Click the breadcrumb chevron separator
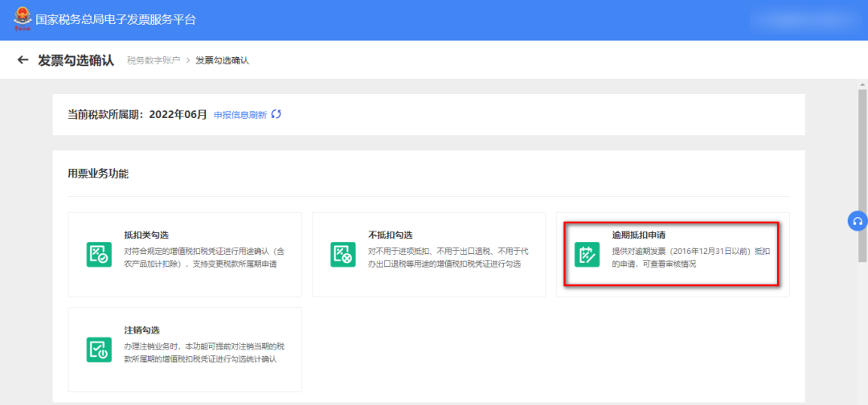This screenshot has width=868, height=405. [x=187, y=61]
